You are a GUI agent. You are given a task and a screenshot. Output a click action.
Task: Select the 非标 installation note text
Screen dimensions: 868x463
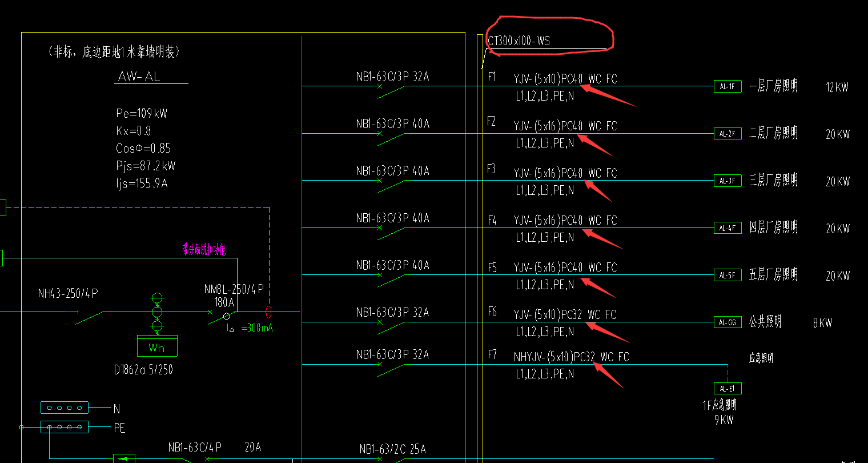pos(115,52)
